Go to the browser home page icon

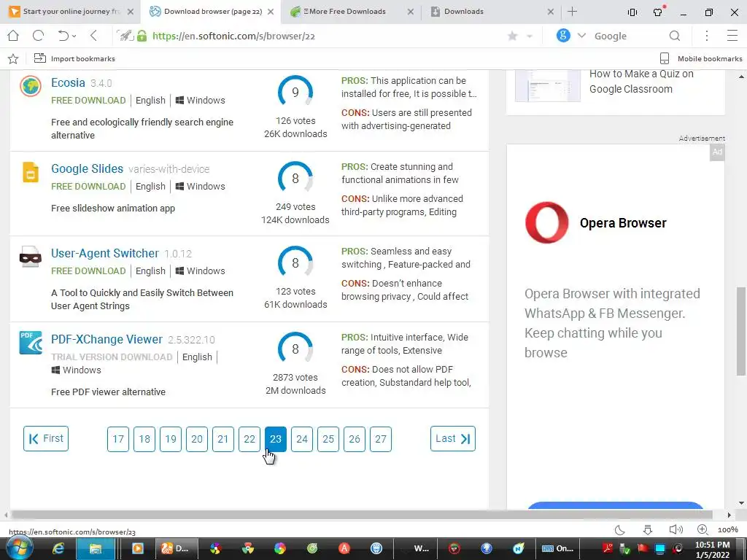[x=13, y=36]
